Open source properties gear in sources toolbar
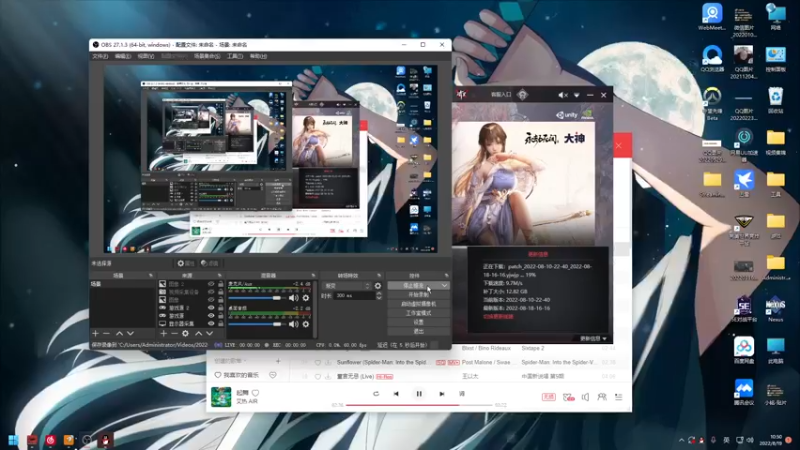 tap(186, 333)
